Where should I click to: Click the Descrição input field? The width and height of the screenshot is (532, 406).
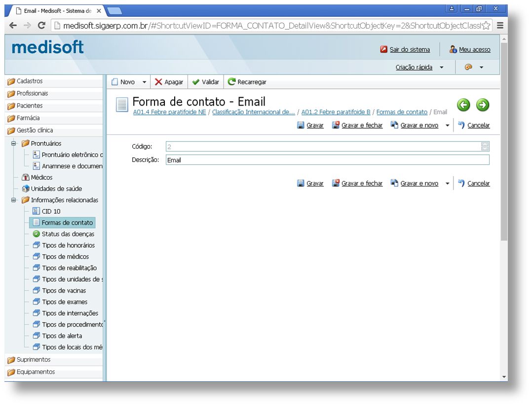coord(327,160)
